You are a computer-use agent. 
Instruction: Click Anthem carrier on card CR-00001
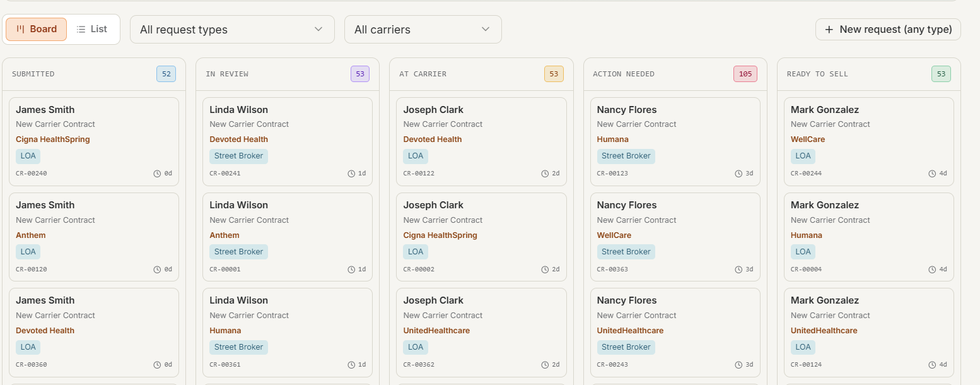(x=225, y=235)
